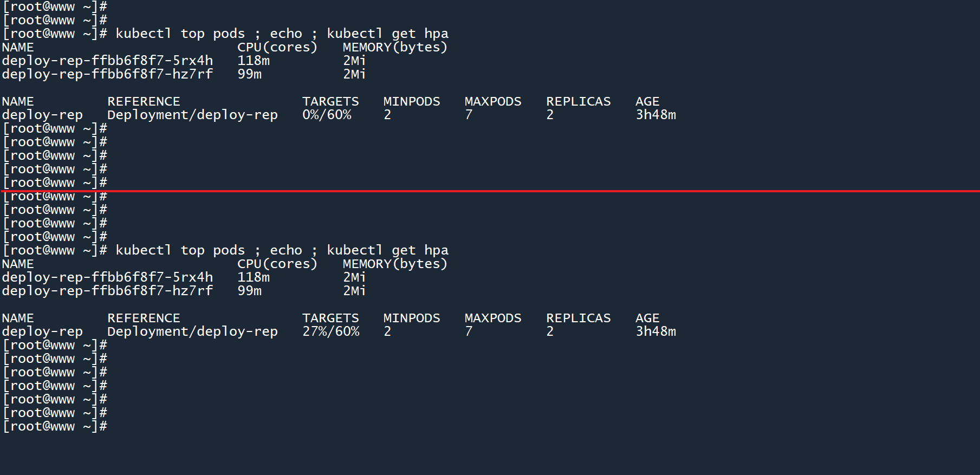Click the 27%/60% TARGETS value
The width and height of the screenshot is (980, 475).
(x=330, y=331)
